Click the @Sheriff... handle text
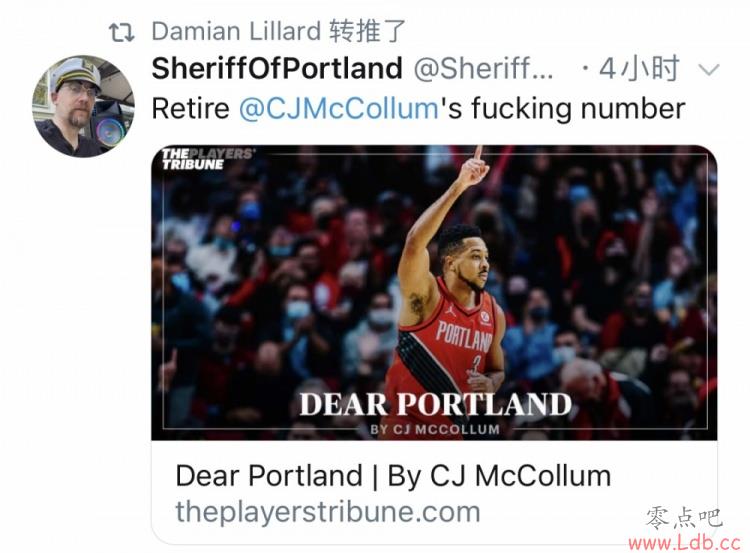This screenshot has height=553, width=750. click(483, 69)
